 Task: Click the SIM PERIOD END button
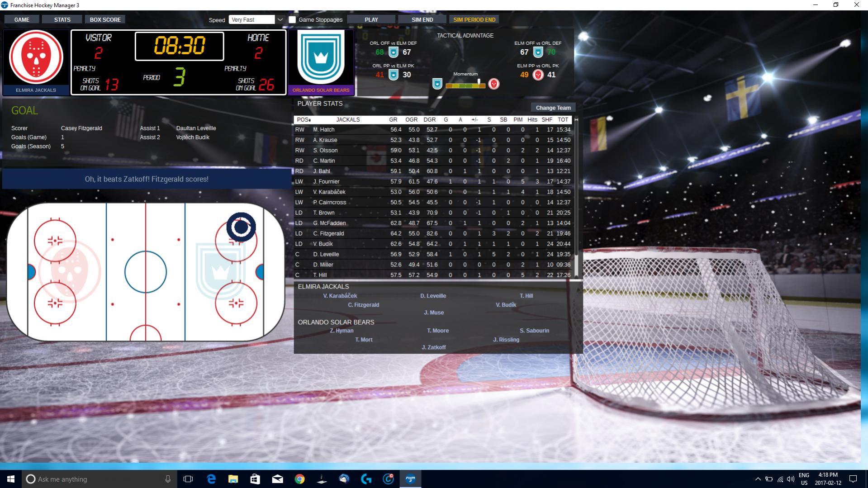(x=474, y=19)
